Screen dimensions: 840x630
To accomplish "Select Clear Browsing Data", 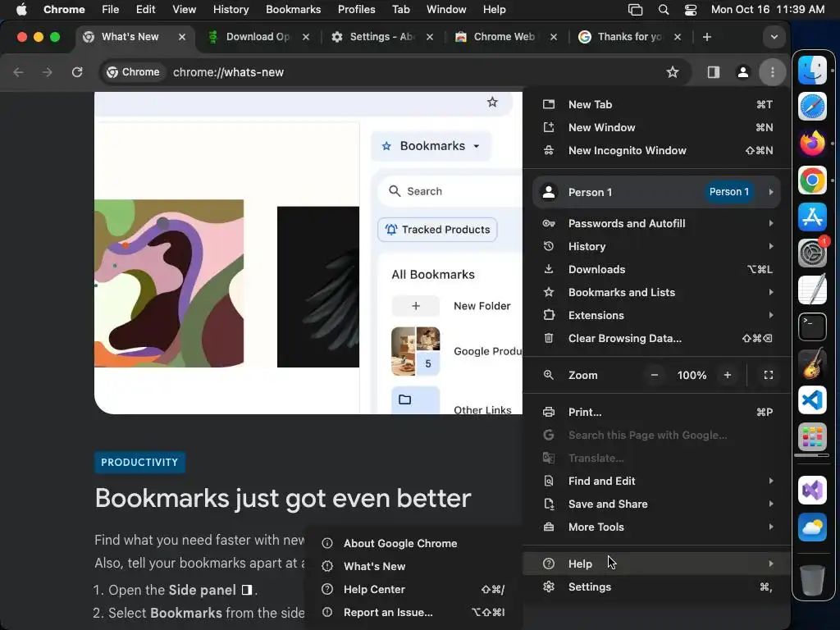I will click(x=657, y=339).
